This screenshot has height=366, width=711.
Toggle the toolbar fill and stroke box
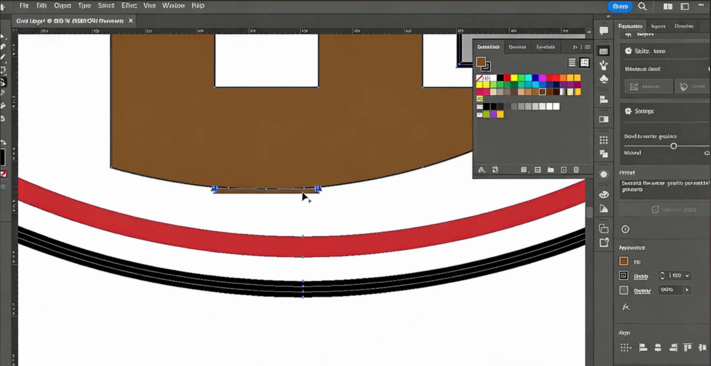point(3,157)
